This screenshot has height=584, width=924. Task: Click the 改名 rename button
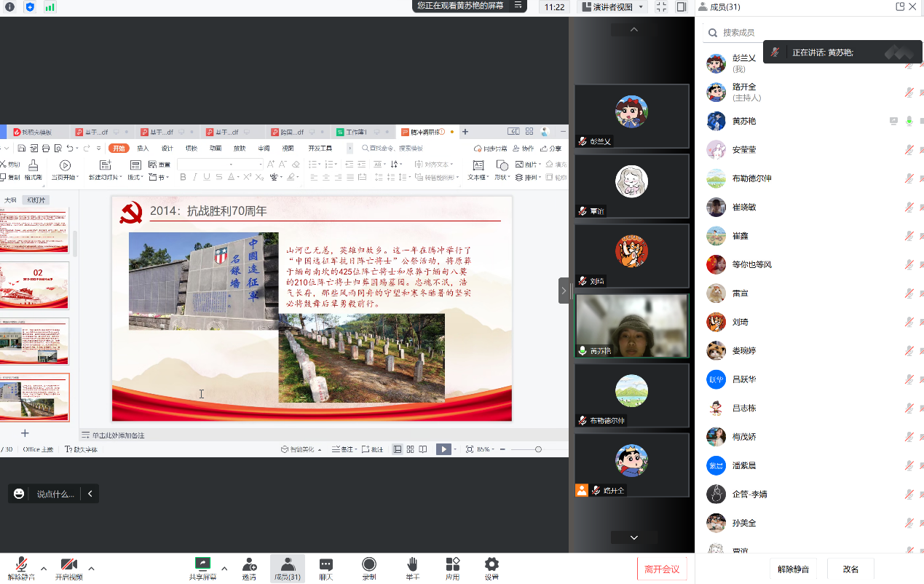pos(850,569)
